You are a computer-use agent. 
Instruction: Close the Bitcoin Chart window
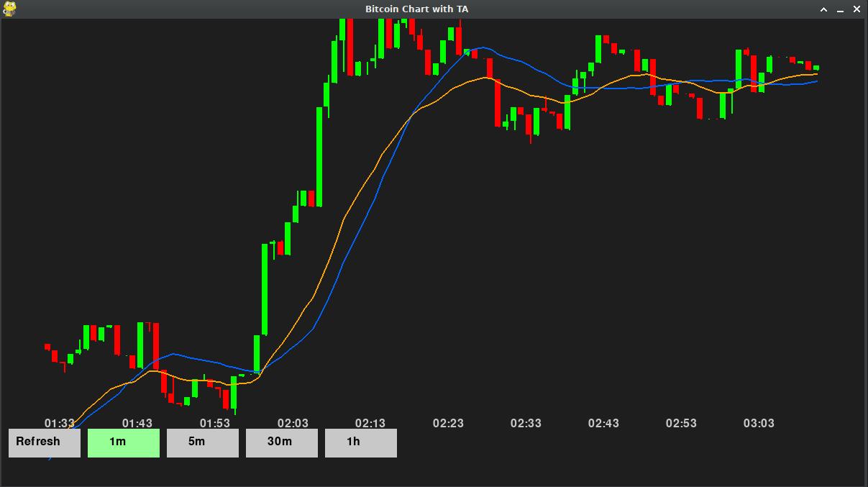(856, 9)
